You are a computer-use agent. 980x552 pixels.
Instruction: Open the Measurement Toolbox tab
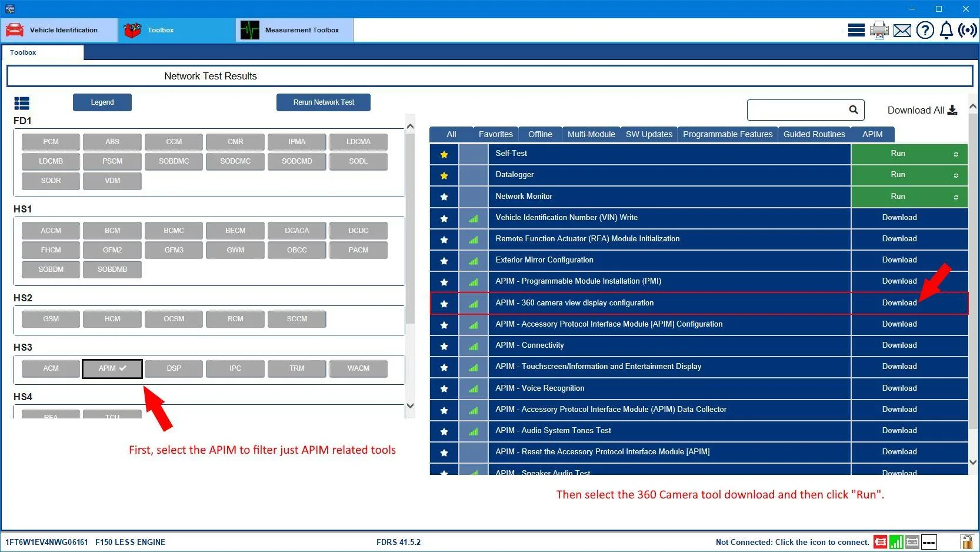click(294, 30)
